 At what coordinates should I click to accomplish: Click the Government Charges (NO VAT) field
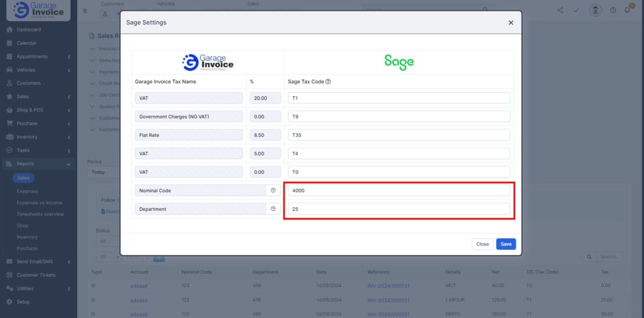click(189, 116)
